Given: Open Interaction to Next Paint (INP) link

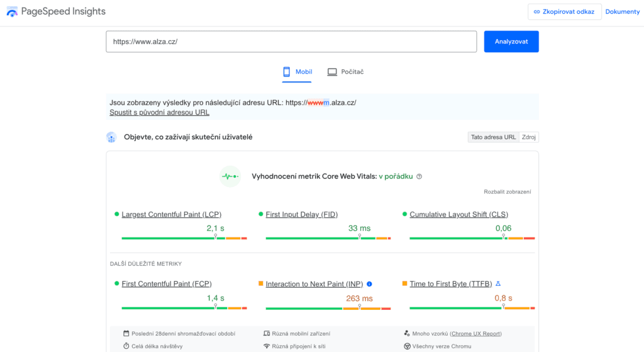Looking at the screenshot, I should pyautogui.click(x=314, y=284).
